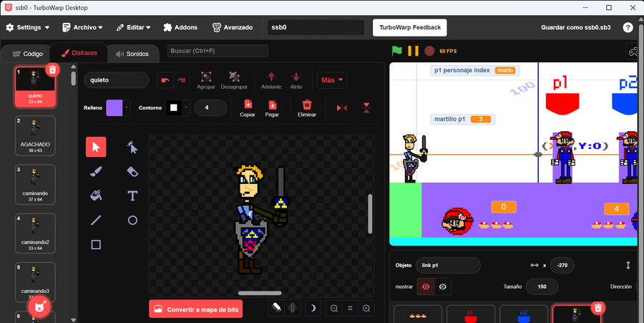Click the costume name field quieto
644x323 pixels.
pyautogui.click(x=116, y=80)
